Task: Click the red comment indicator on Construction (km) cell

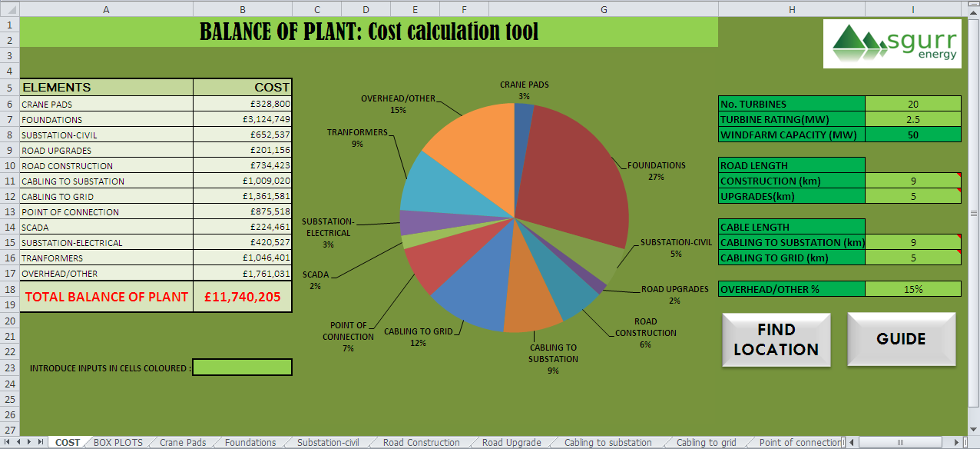Action: tap(958, 176)
